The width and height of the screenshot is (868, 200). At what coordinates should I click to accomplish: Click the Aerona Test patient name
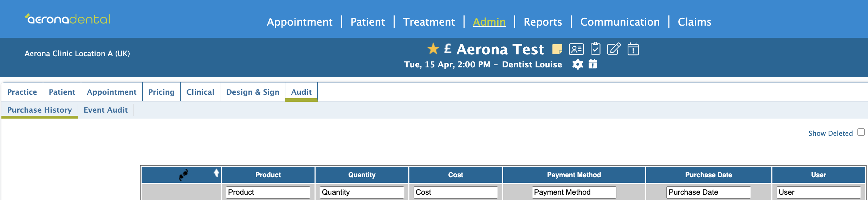pos(500,49)
